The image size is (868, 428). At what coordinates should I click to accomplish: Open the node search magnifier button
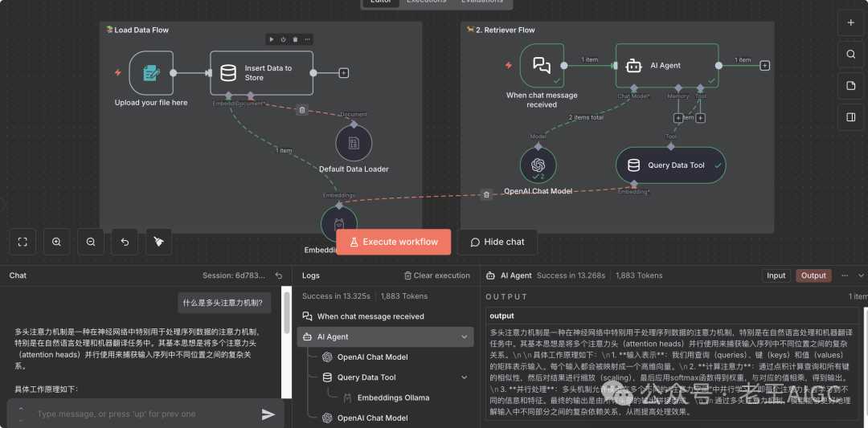tap(850, 54)
